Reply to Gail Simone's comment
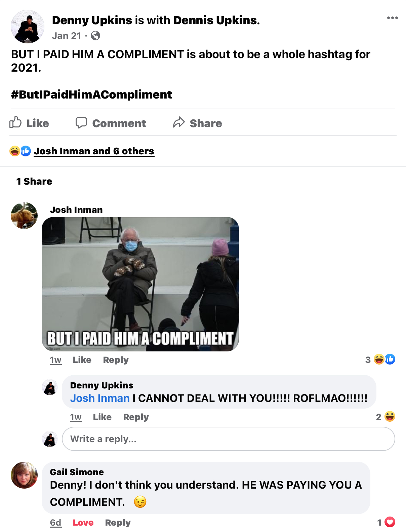The image size is (406, 532). pos(118,523)
